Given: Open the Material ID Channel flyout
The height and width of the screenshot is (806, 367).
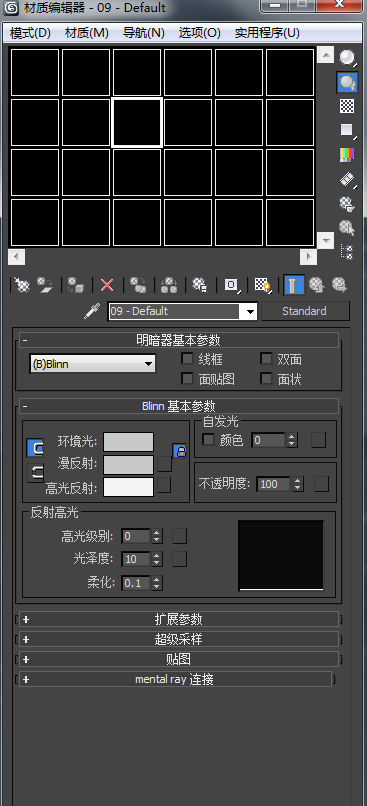Looking at the screenshot, I should [231, 285].
